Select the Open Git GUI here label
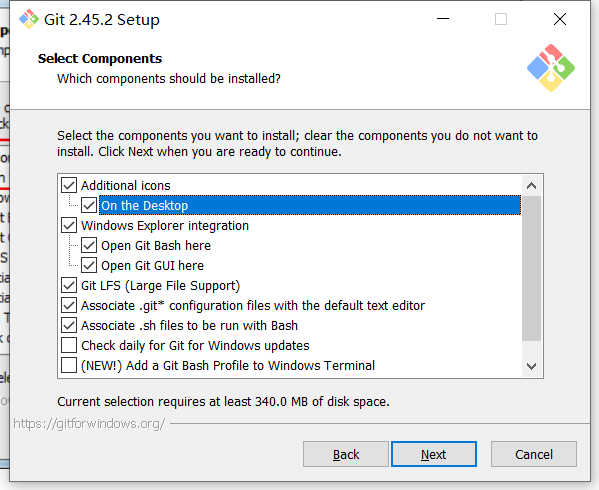Viewport: 599px width, 490px height. point(152,265)
